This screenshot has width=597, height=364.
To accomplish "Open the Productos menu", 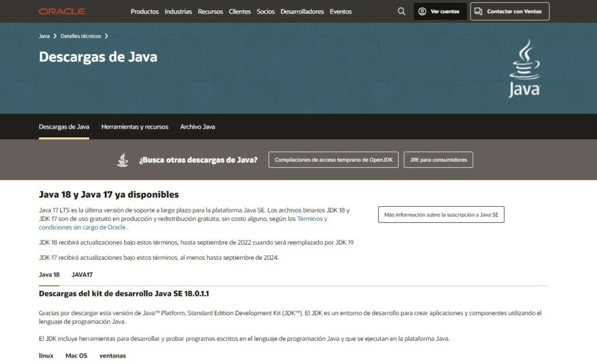I will 145,12.
